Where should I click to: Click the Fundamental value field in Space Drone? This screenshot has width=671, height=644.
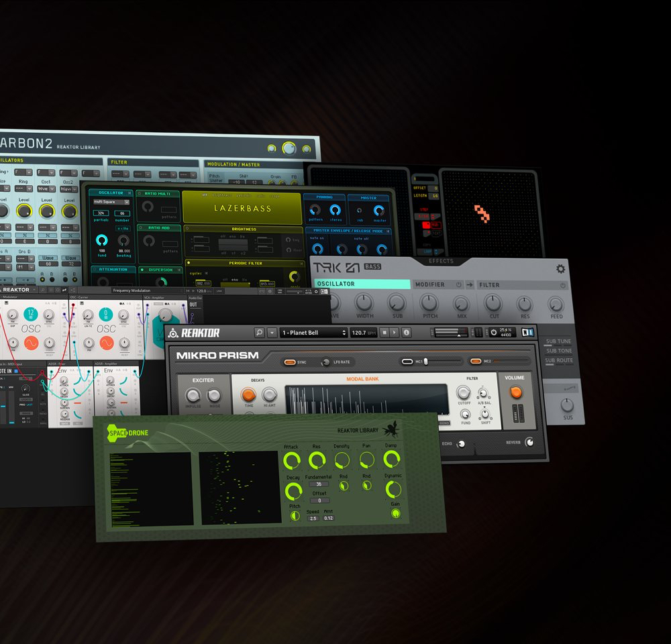pyautogui.click(x=319, y=484)
